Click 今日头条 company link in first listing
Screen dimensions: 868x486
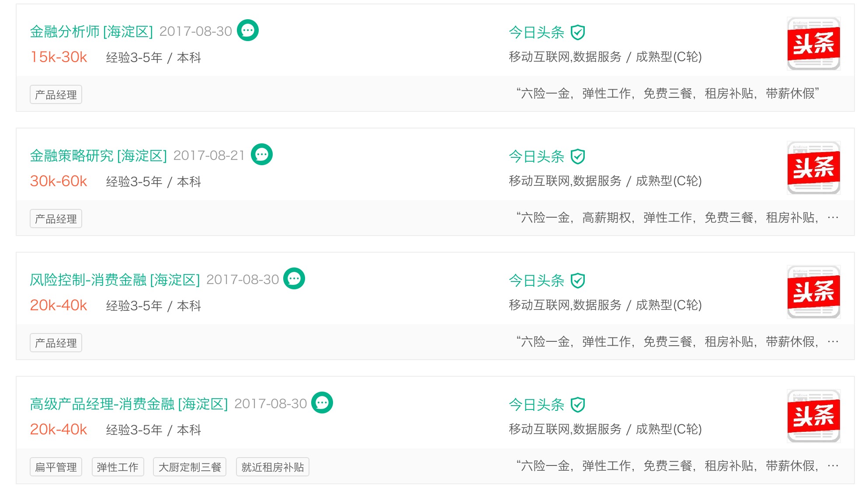tap(537, 32)
